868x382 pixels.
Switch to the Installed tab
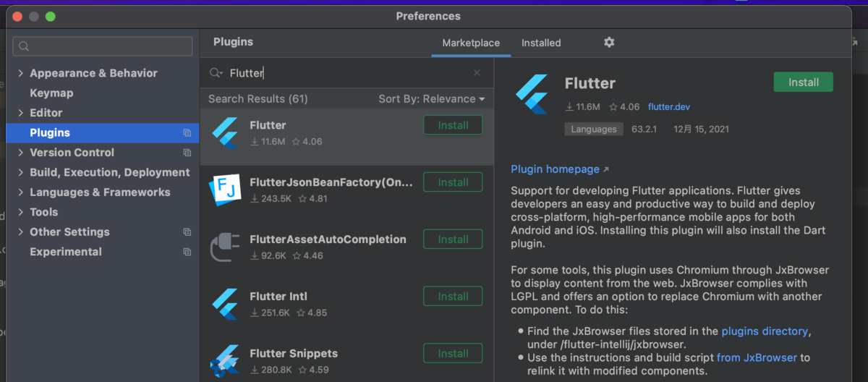(x=541, y=43)
